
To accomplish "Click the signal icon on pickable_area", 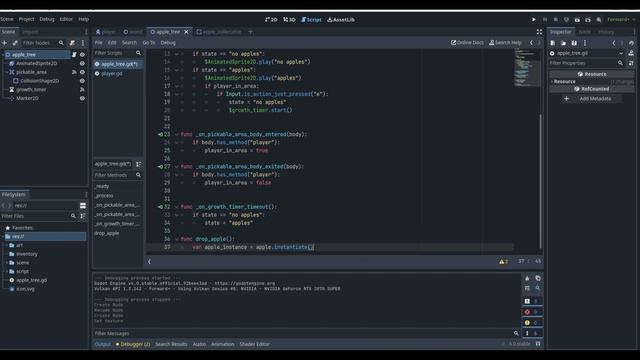I will 74,72.
